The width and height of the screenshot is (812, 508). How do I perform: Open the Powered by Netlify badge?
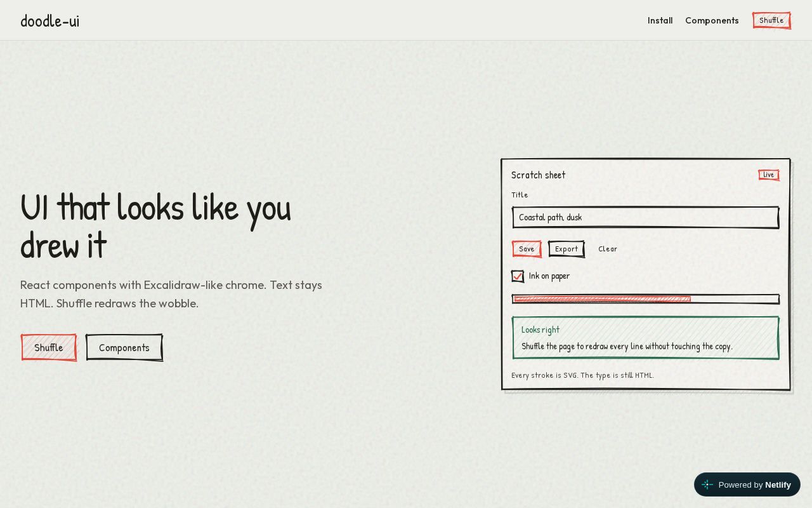tap(747, 485)
